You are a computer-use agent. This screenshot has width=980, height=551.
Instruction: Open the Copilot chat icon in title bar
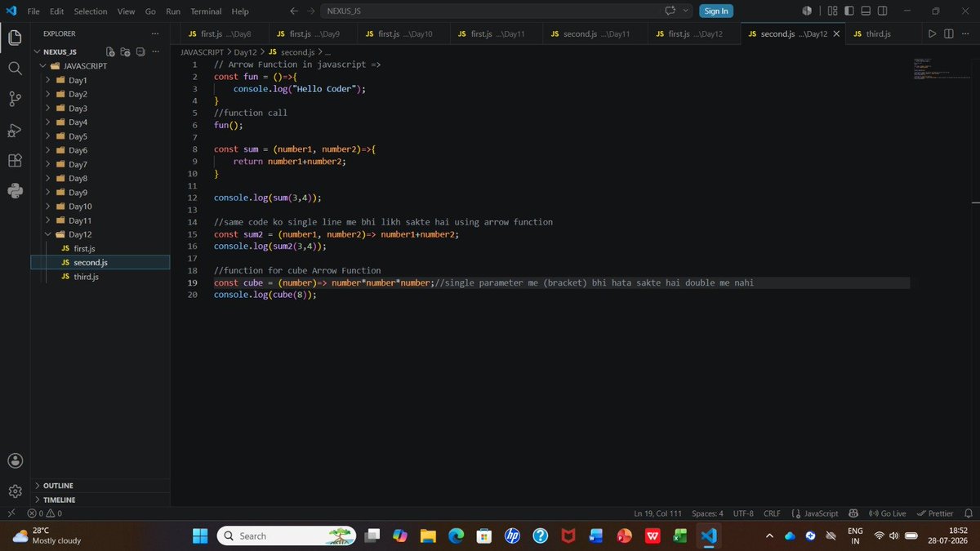[670, 11]
